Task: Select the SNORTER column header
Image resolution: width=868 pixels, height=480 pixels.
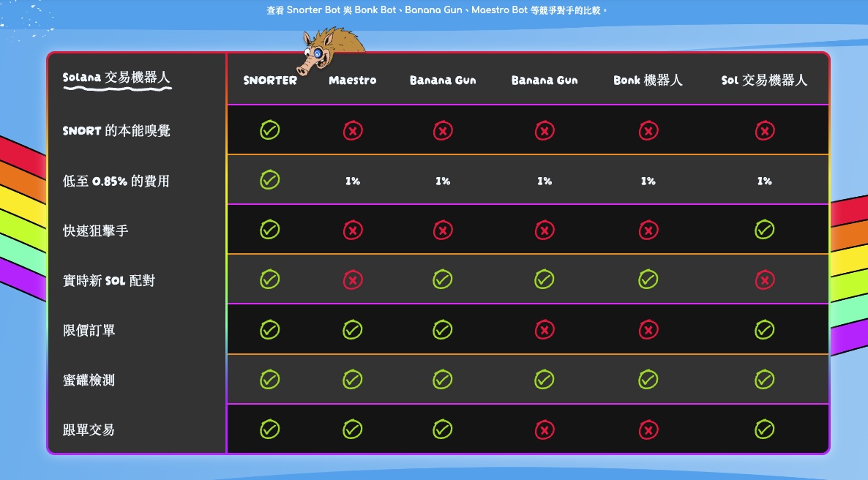Action: click(x=270, y=80)
